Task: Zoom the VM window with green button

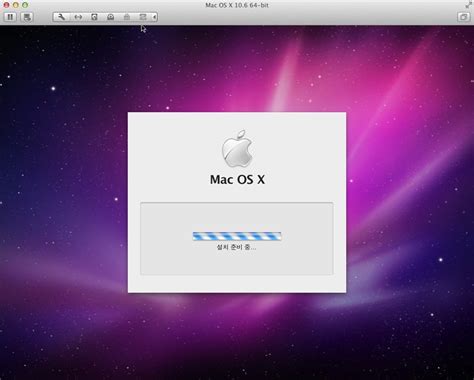Action: coord(25,5)
